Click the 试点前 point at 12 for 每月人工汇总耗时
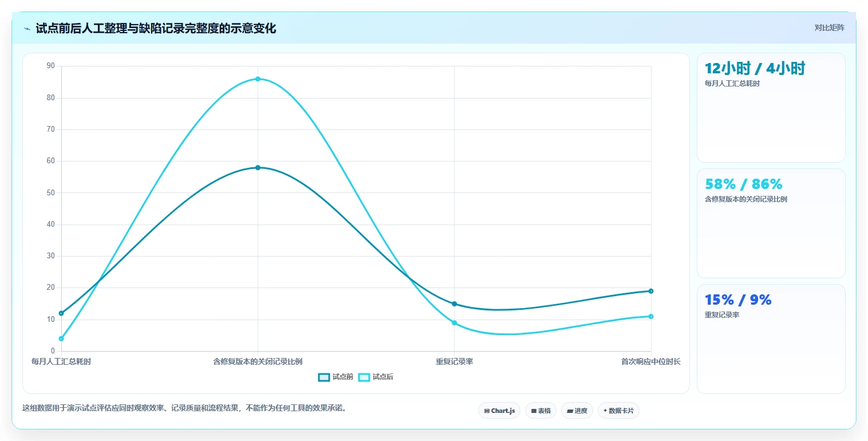The image size is (868, 441). tap(61, 313)
